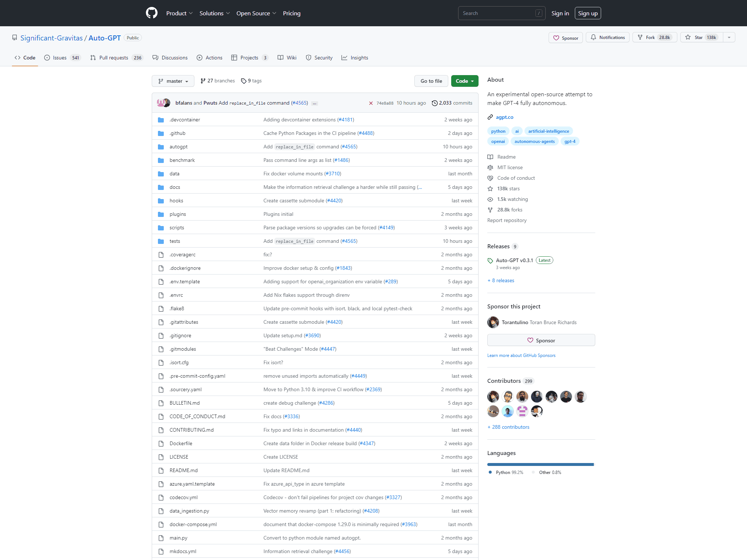Click the Search input field
The image size is (747, 560).
(x=502, y=13)
